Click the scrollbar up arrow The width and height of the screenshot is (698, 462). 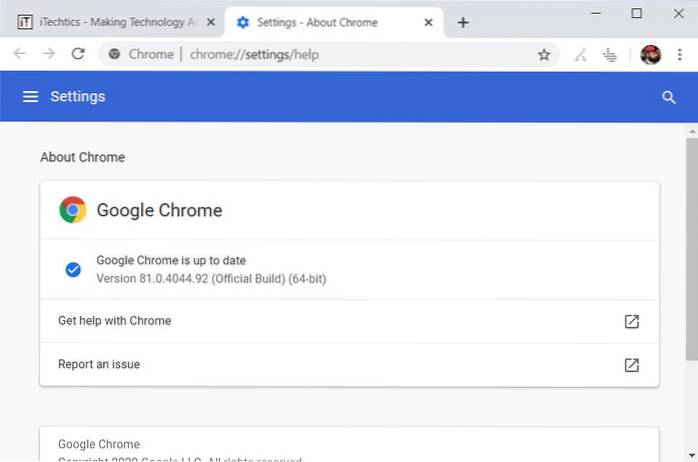point(692,131)
